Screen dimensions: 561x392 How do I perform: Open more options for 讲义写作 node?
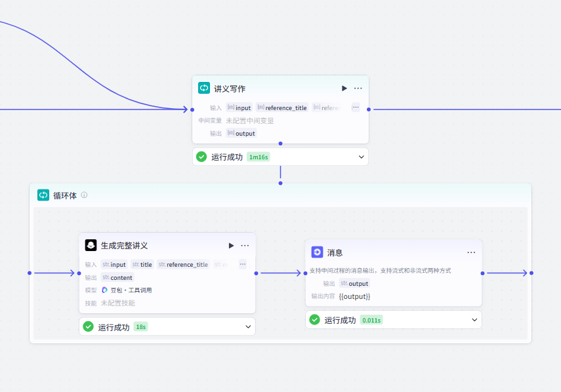pos(358,88)
